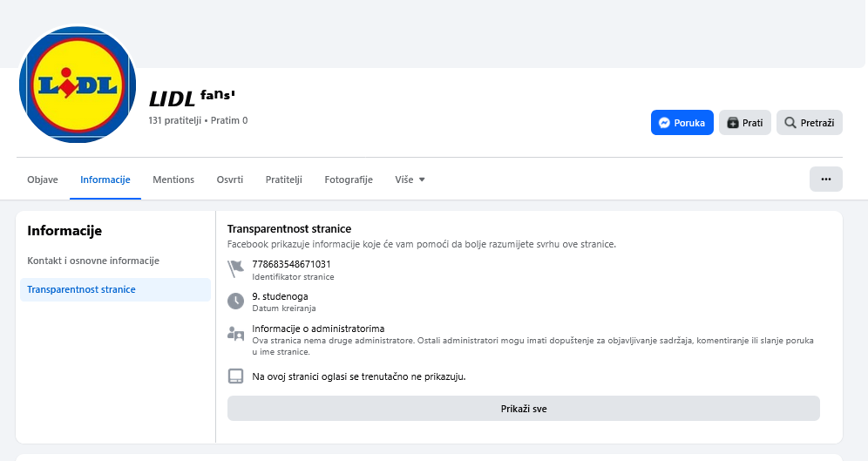Open the Mentions tab
This screenshot has width=868, height=461.
(x=173, y=180)
